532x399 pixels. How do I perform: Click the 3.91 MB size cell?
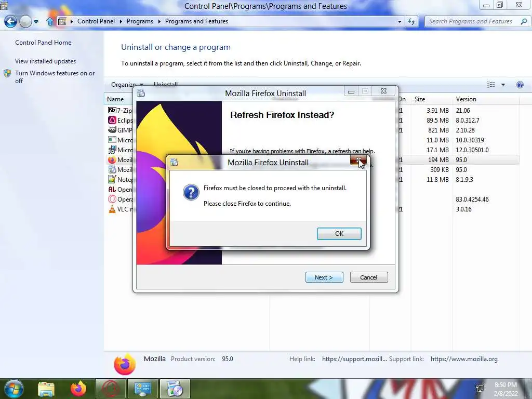(437, 110)
